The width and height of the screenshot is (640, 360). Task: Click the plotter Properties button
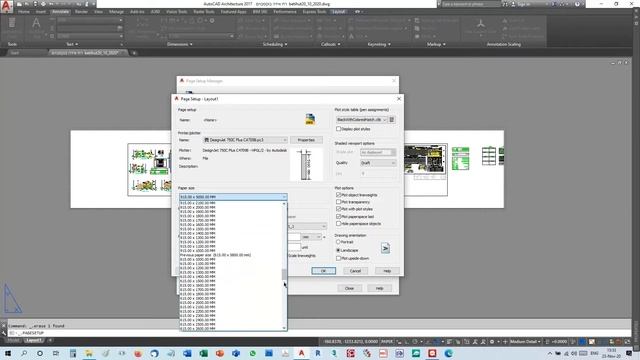point(306,140)
